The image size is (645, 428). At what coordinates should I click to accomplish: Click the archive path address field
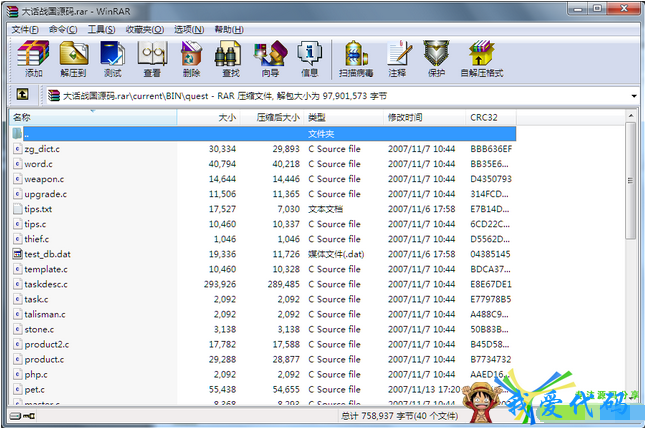340,95
